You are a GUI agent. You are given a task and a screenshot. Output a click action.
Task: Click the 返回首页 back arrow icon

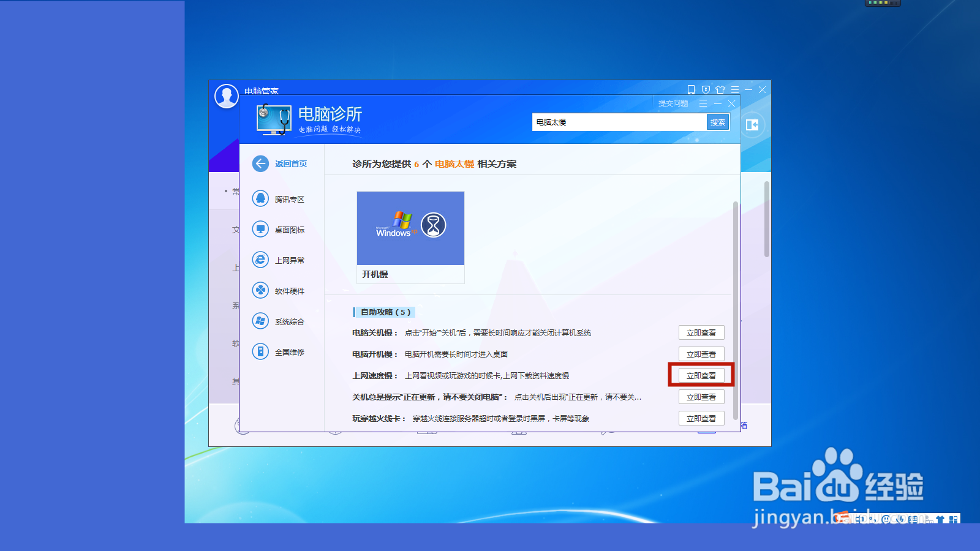coord(260,163)
